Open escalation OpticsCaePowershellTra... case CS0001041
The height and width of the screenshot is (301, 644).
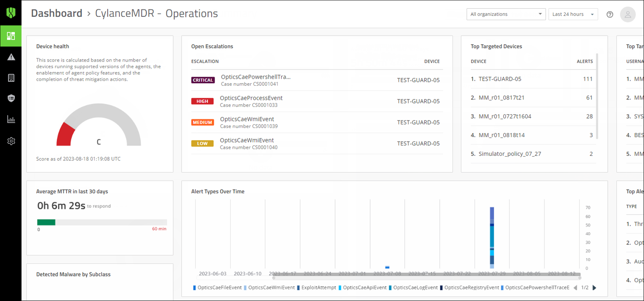pyautogui.click(x=317, y=80)
